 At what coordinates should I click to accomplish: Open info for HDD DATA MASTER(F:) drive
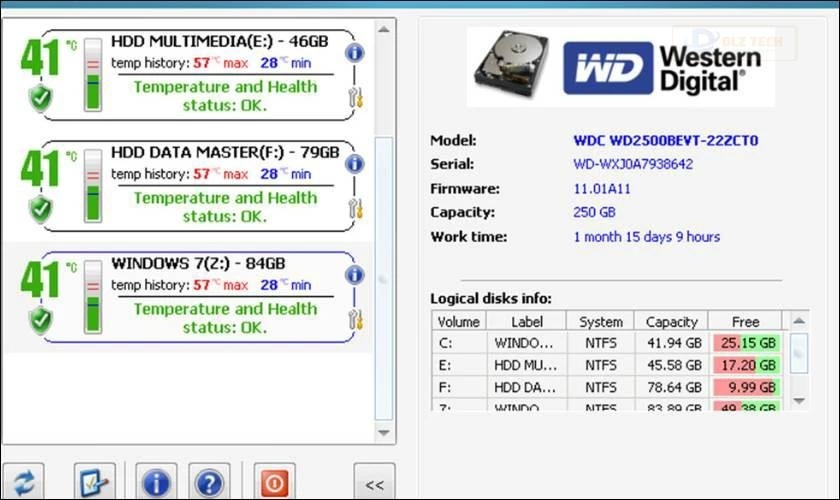point(355,163)
